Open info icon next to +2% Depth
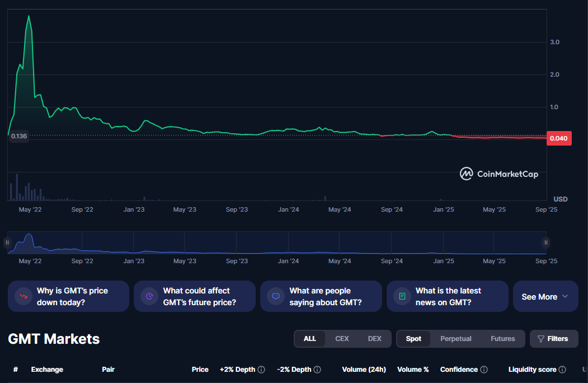Viewport: 588px width, 383px height. pos(261,370)
